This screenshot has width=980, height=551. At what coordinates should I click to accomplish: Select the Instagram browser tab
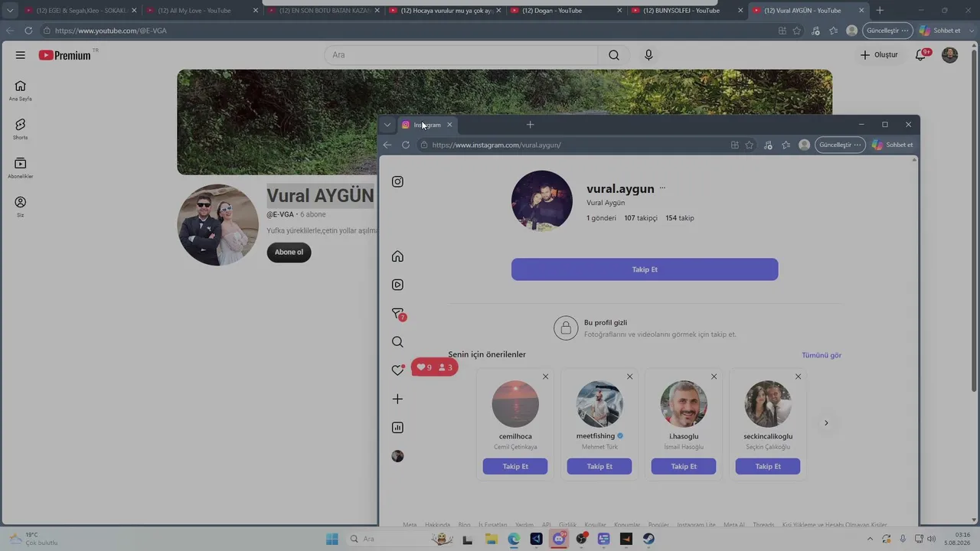pyautogui.click(x=426, y=125)
